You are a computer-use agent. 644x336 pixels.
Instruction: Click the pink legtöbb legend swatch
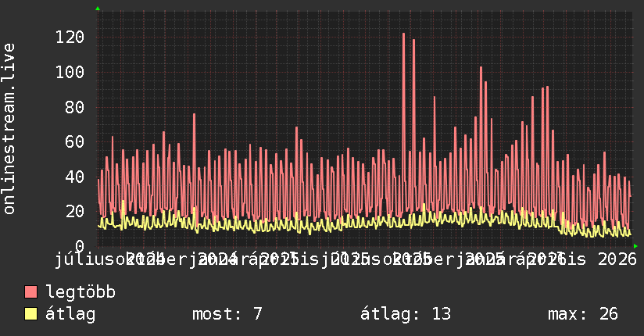[x=30, y=291]
